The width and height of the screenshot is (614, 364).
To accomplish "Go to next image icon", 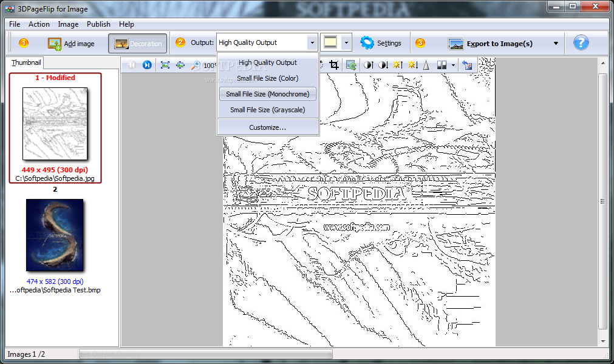I will point(147,65).
